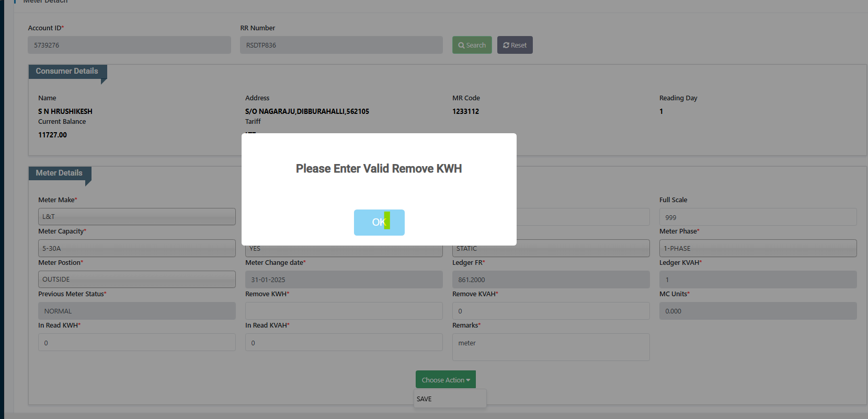Click the address S/O NAGARAJU,DIBBURAHALLI,562105
868x419 pixels.
pos(307,111)
